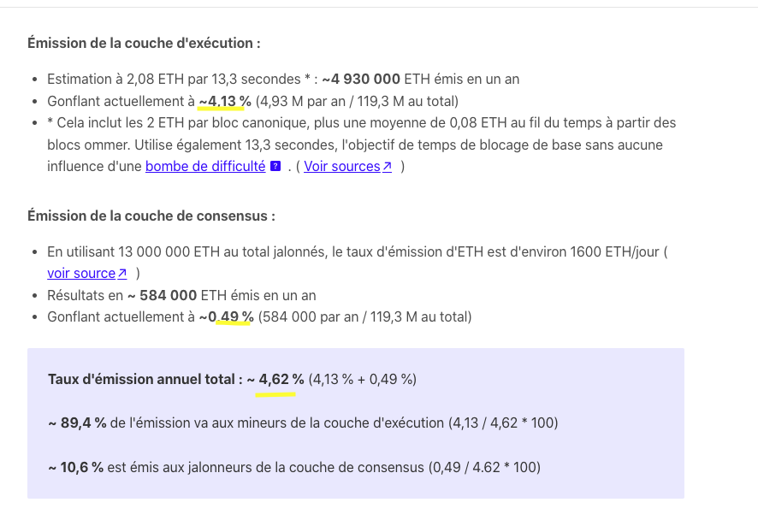Follow the Voir sources link text
The height and width of the screenshot is (532, 758).
click(x=341, y=167)
